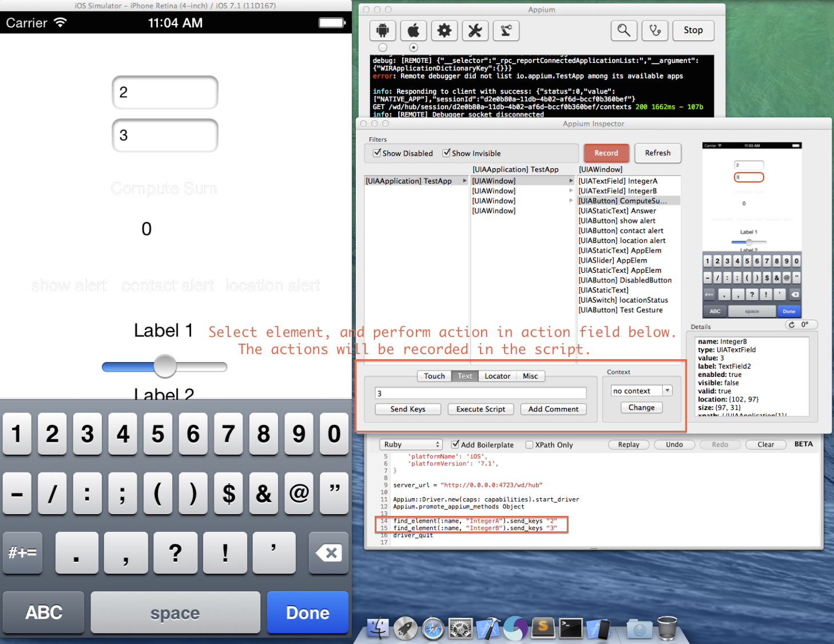Open Finder from the Dock
Screen dimensions: 834x644
point(378,628)
